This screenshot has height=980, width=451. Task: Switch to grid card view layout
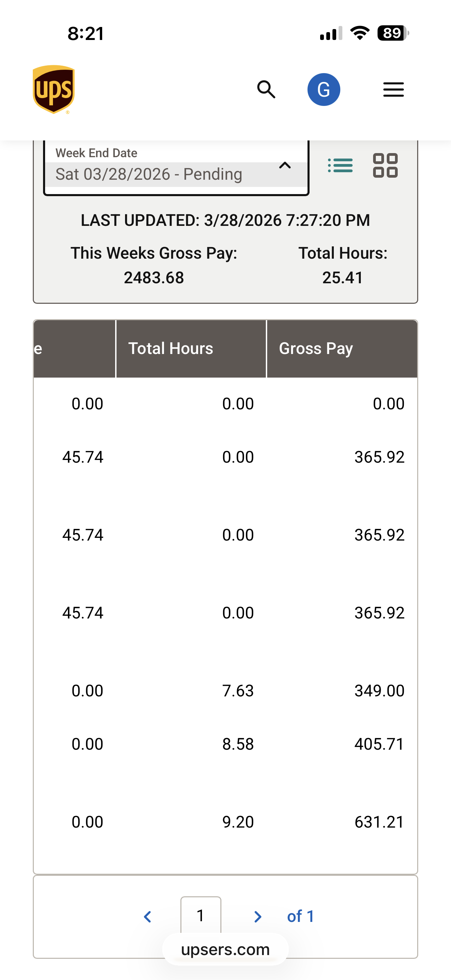point(385,165)
